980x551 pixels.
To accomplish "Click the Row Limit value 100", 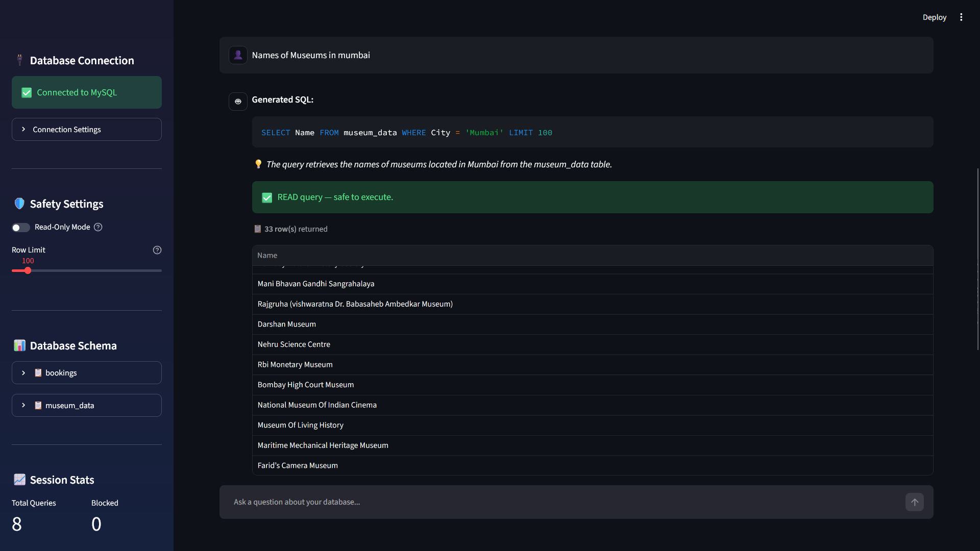I will point(28,261).
